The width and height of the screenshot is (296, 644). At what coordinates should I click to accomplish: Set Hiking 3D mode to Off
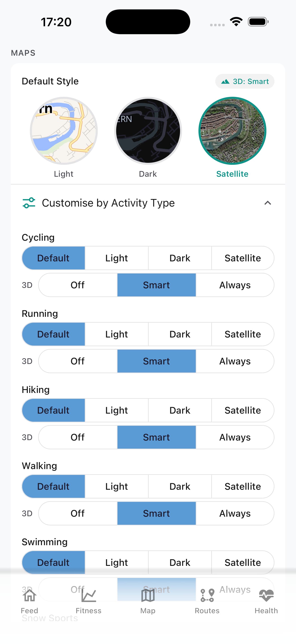(78, 437)
